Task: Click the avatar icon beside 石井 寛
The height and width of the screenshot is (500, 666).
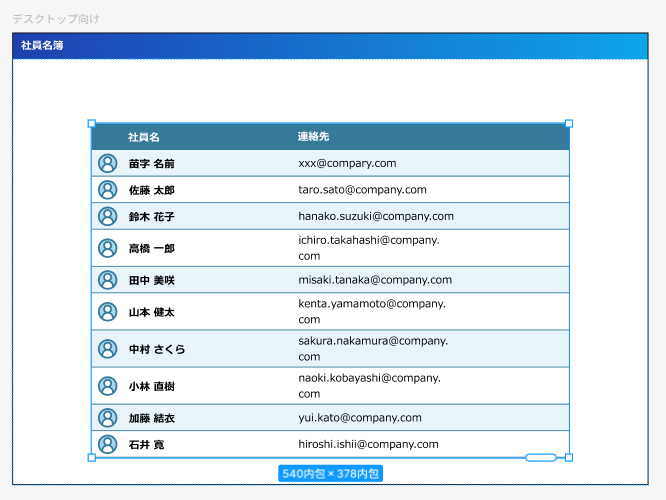Action: pos(107,444)
